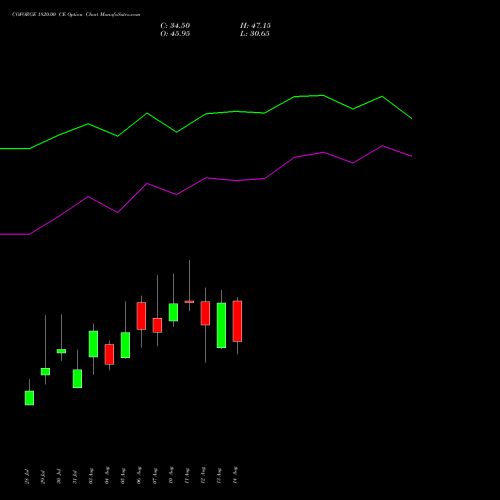
Task: Click the 31 Jul date label
Action: tap(75, 477)
